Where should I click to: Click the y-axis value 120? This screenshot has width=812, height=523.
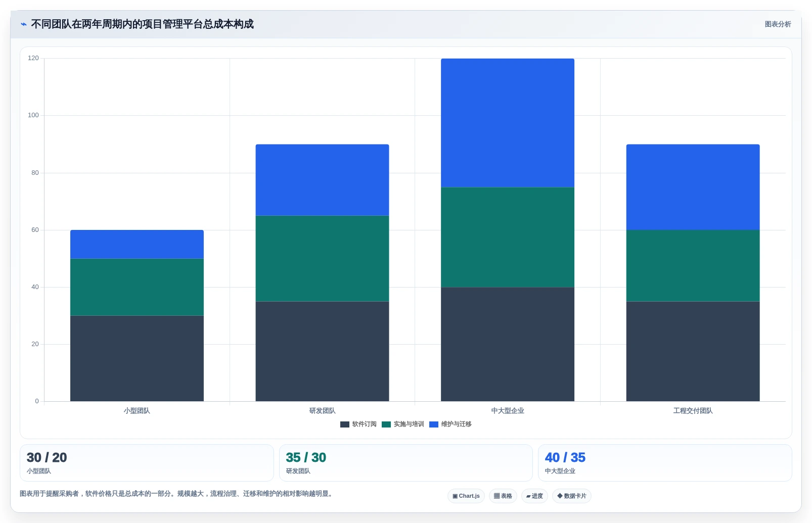tap(33, 58)
